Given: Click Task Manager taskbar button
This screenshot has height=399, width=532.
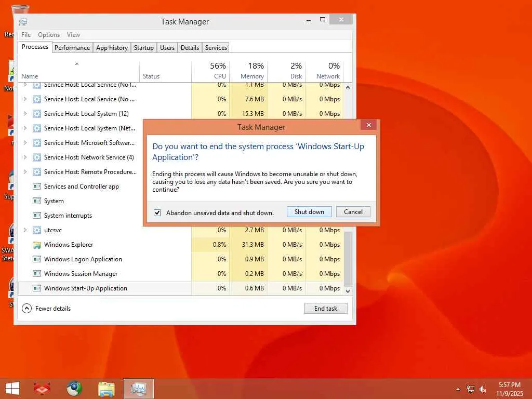Looking at the screenshot, I should coord(138,389).
